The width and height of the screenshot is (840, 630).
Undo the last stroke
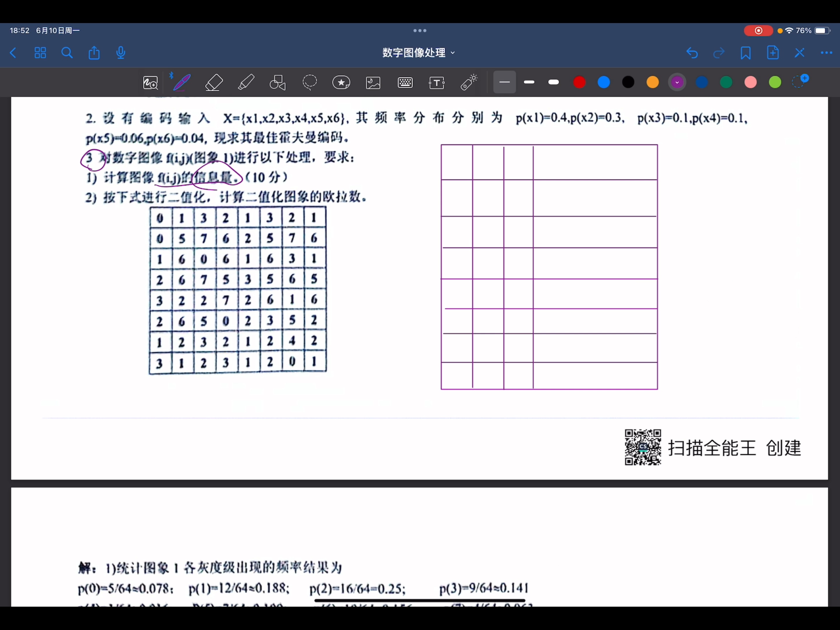[x=692, y=53]
